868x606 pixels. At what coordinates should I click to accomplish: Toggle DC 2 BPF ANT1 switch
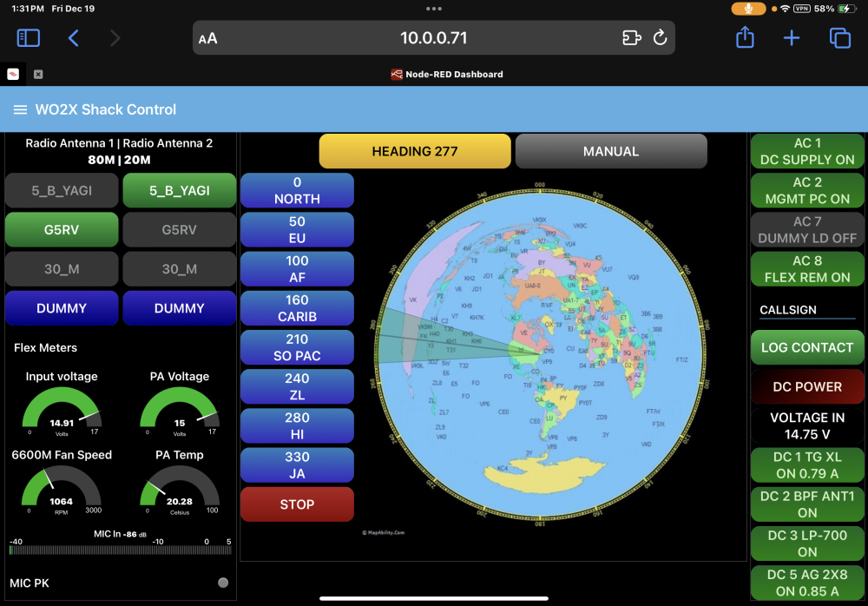click(807, 504)
